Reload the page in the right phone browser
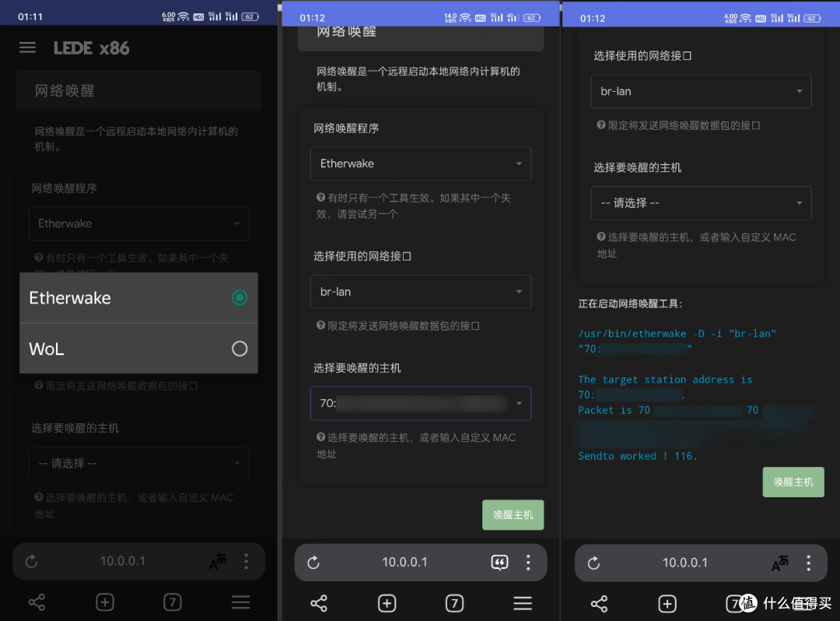The width and height of the screenshot is (840, 621). click(x=593, y=563)
